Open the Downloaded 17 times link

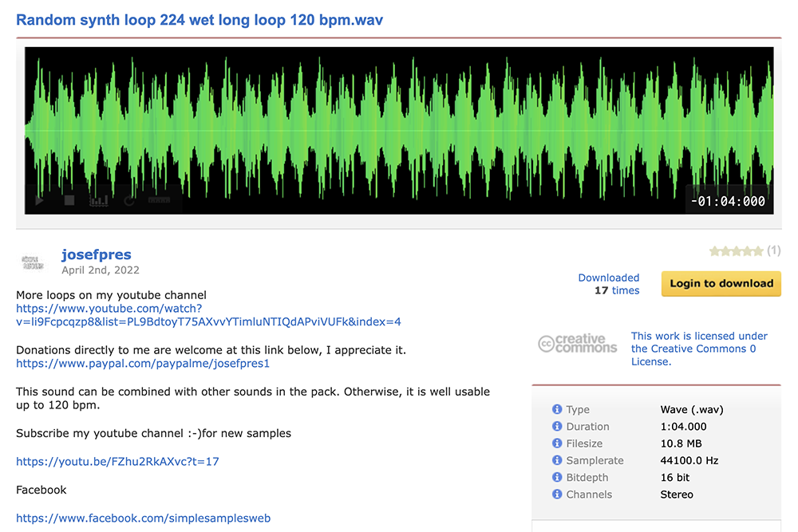coord(609,284)
